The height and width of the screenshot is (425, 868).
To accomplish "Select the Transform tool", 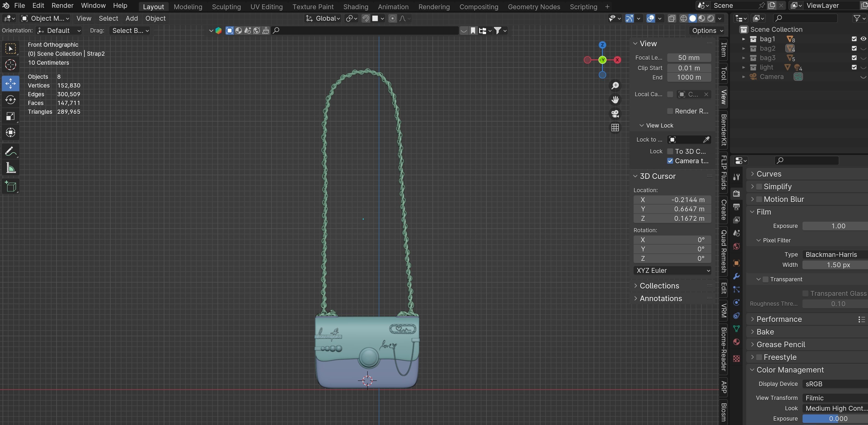I will coord(10,133).
